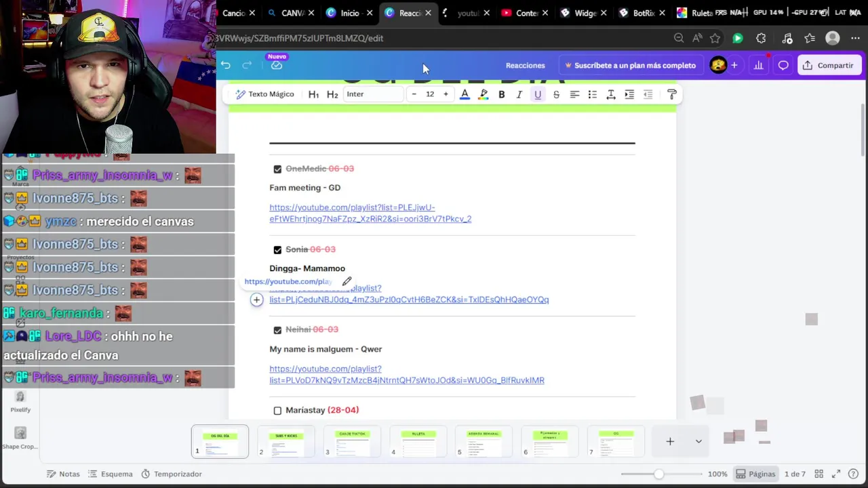Image resolution: width=868 pixels, height=488 pixels.
Task: Change text alignment
Action: tap(574, 94)
